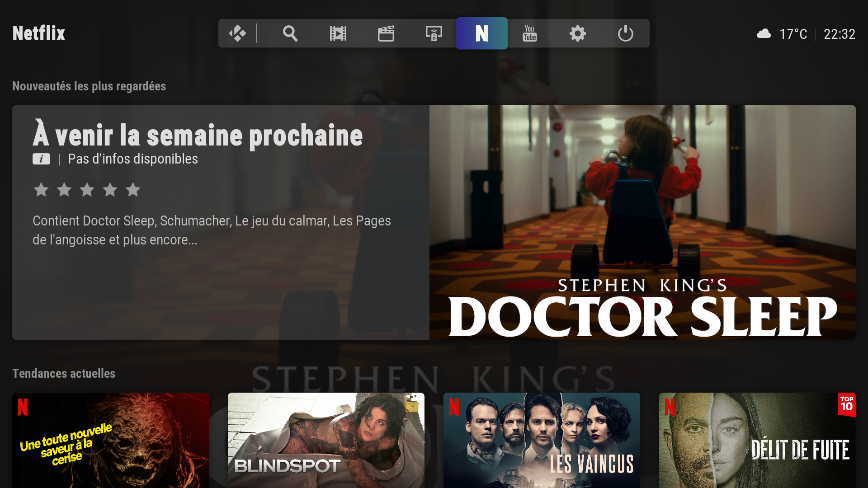Select the screen casting icon
The image size is (868, 488).
(x=434, y=33)
